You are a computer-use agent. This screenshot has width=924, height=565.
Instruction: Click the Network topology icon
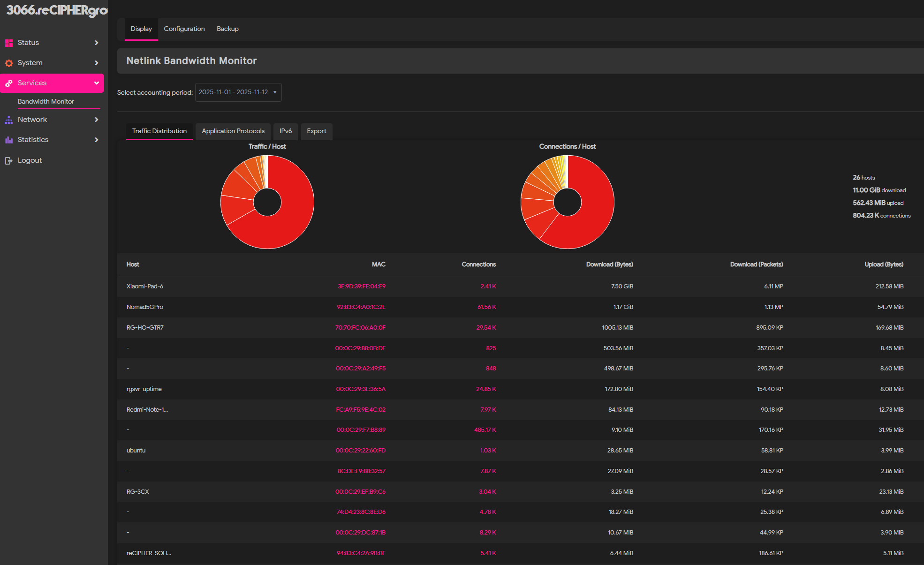coord(9,120)
